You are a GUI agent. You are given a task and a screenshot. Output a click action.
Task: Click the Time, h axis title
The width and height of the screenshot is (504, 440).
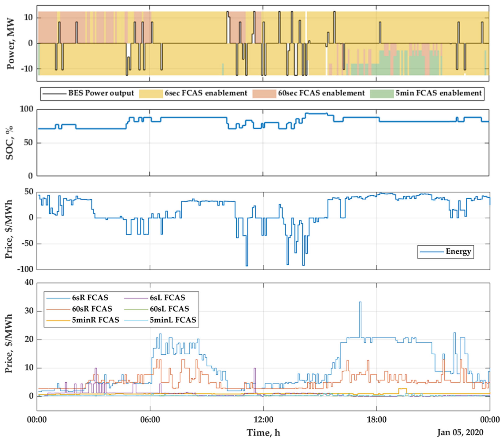tap(263, 433)
